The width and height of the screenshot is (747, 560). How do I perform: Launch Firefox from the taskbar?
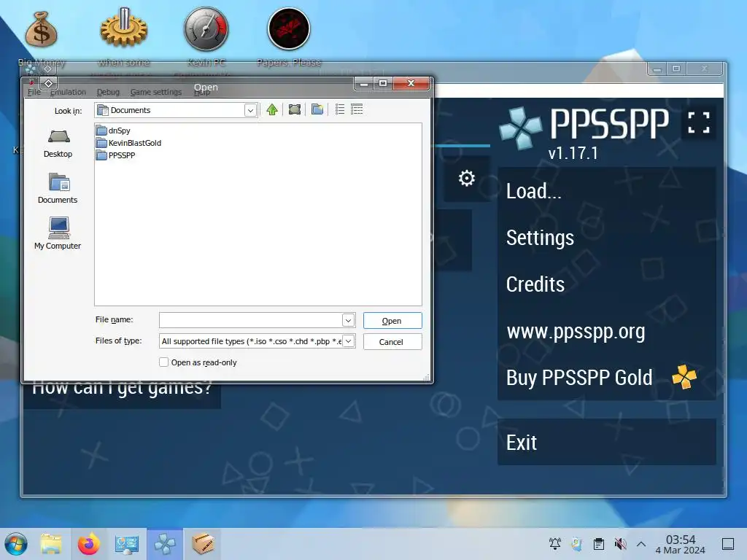[88, 544]
